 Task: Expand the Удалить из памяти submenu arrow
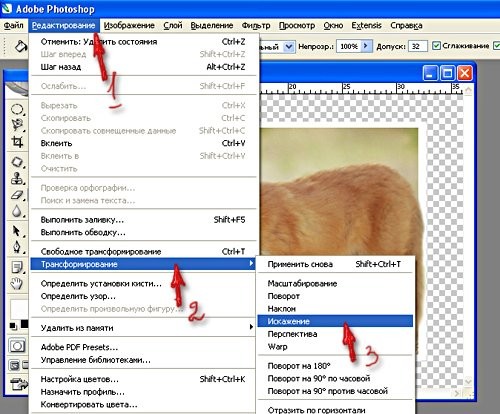coord(251,327)
